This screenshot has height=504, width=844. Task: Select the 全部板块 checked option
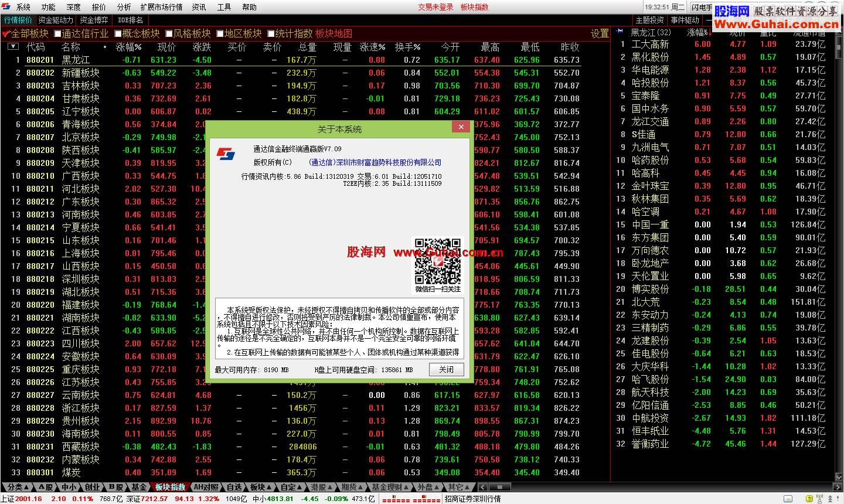(26, 33)
